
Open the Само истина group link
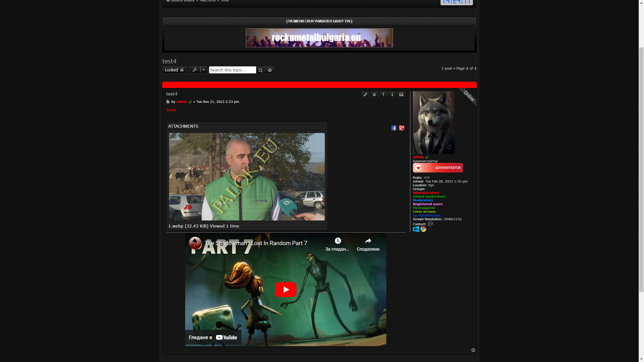click(424, 211)
